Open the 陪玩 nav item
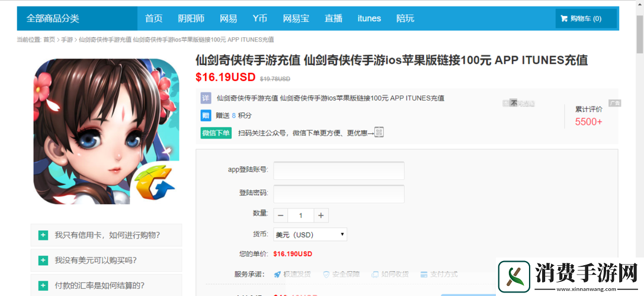Viewport: 644px width, 296px height. tap(405, 18)
